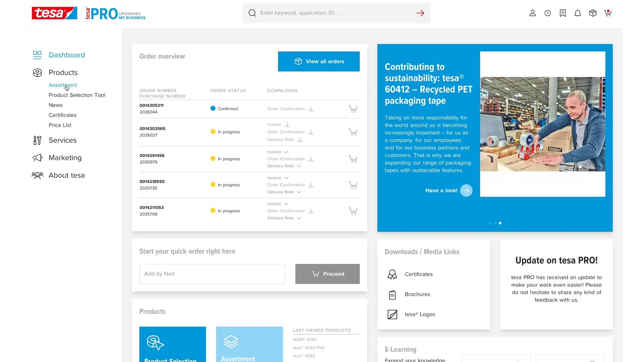Reorder 0014211053 with cart icon

tap(353, 211)
